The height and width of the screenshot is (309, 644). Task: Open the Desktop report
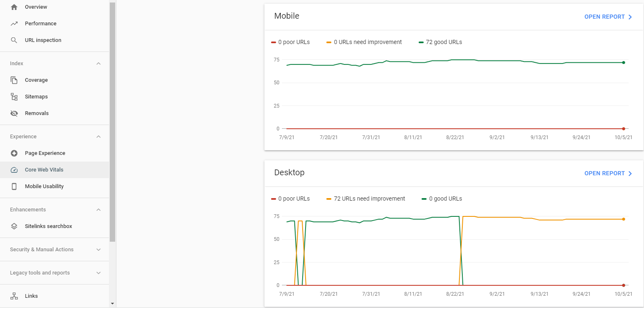click(608, 174)
